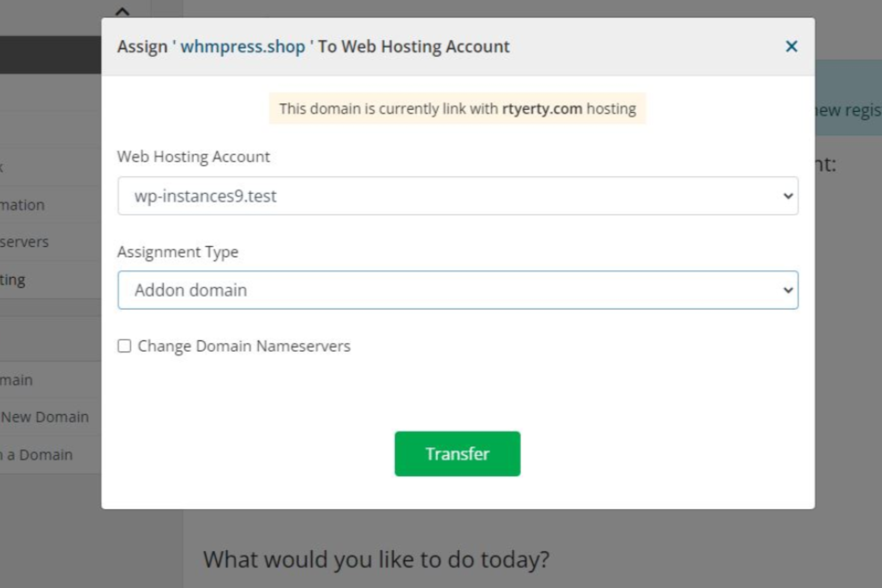The width and height of the screenshot is (882, 588).
Task: Click the "To Web Hosting Account" title text
Action: click(x=414, y=47)
